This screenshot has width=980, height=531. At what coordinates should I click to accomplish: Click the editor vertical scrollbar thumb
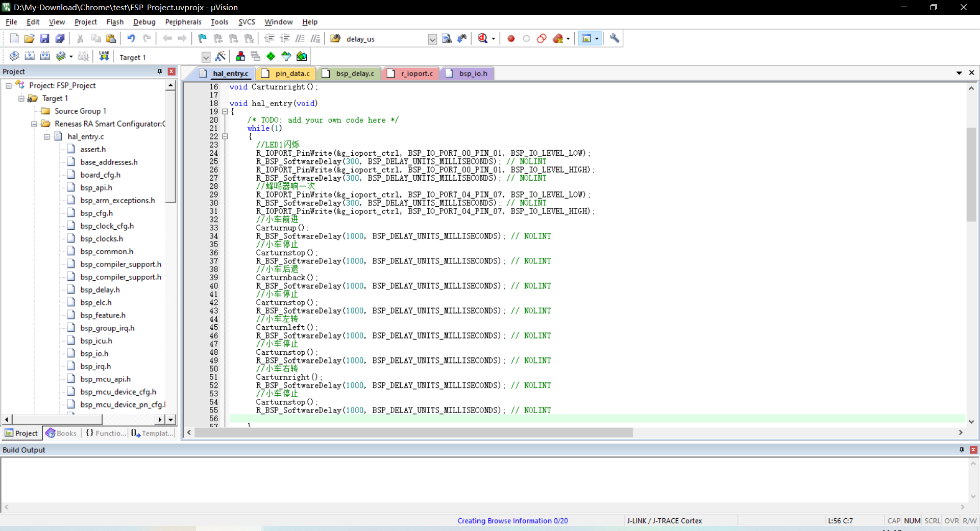pos(971,174)
